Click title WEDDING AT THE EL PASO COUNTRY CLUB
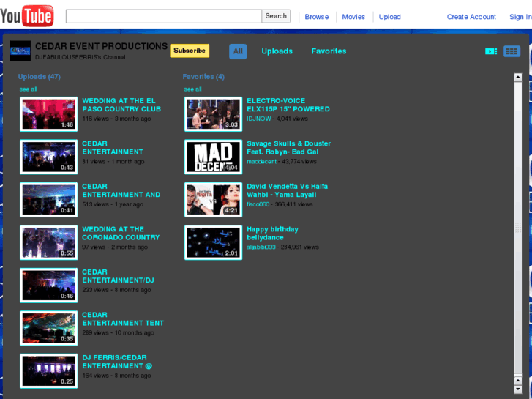The image size is (532, 399). coord(121,105)
